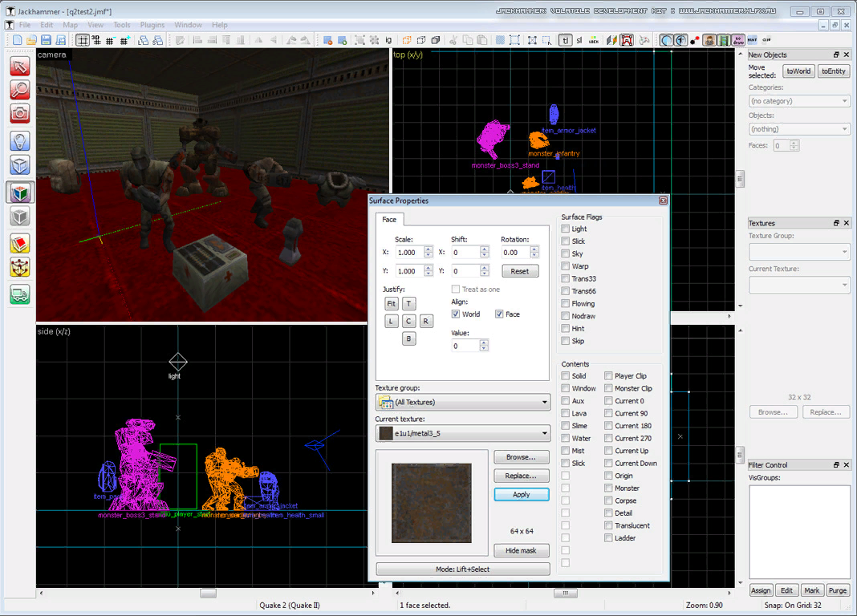This screenshot has width=857, height=616.
Task: Activate the Clipping tool with red plane icon
Action: point(20,244)
